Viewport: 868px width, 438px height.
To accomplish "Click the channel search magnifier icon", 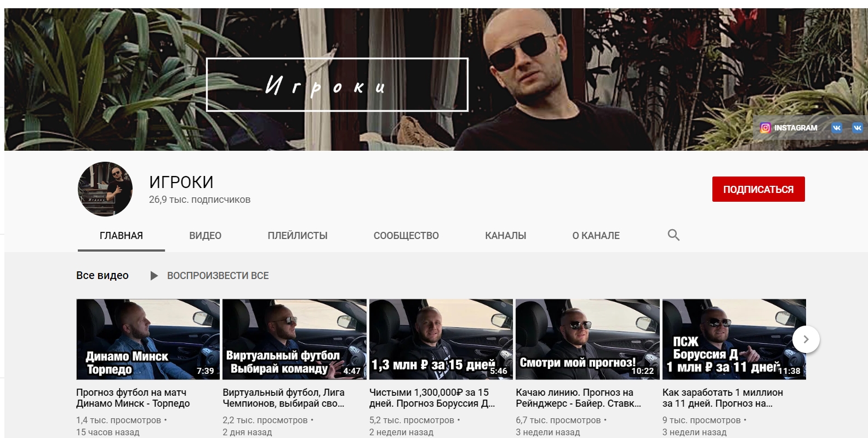I will [673, 235].
